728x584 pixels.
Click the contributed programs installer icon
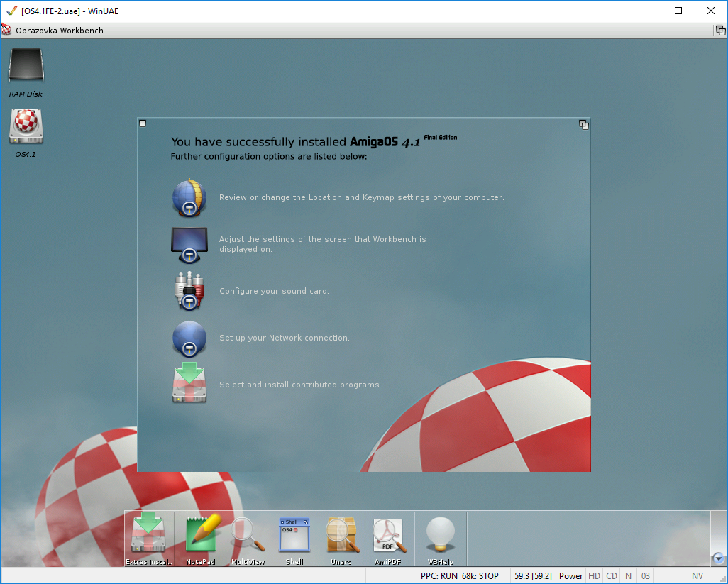[x=189, y=384]
